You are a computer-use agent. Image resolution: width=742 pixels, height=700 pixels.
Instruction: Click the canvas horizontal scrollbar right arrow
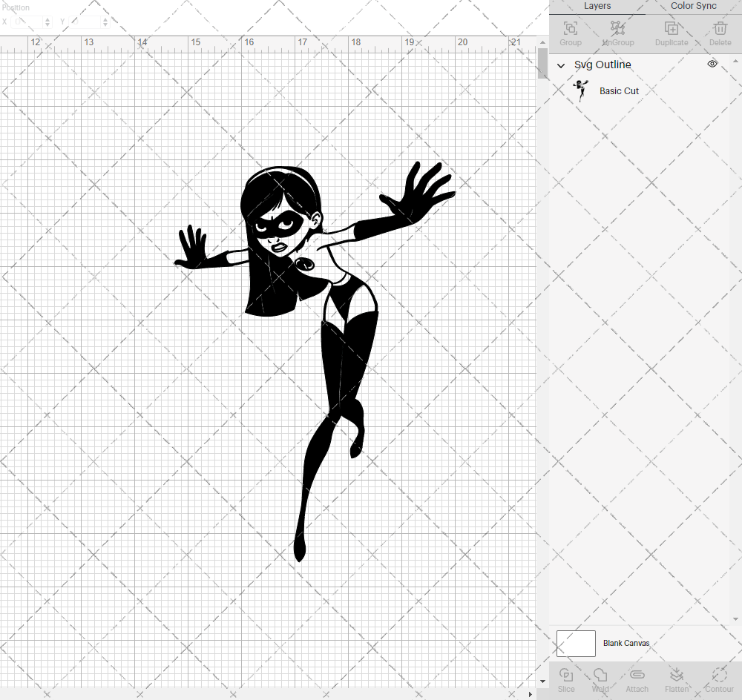tap(531, 694)
